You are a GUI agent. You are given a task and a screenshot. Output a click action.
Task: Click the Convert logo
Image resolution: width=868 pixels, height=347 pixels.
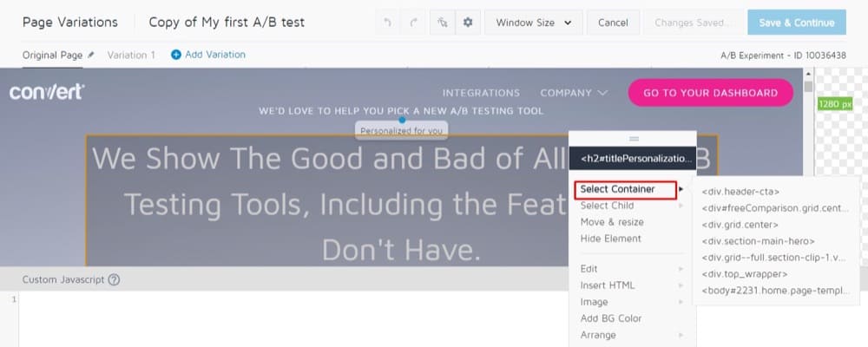click(x=47, y=92)
